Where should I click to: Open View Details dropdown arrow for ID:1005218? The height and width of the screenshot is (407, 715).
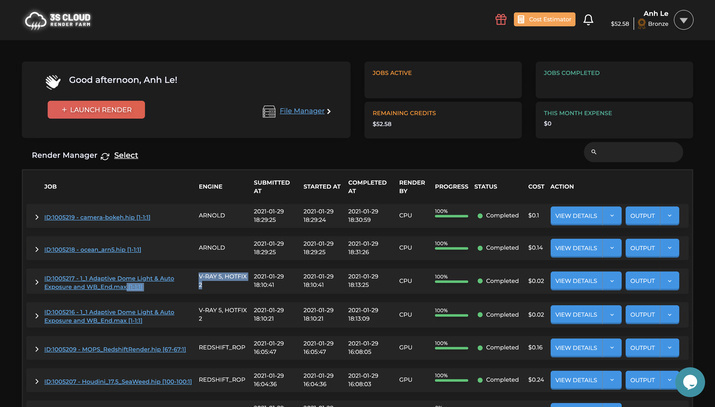(612, 248)
